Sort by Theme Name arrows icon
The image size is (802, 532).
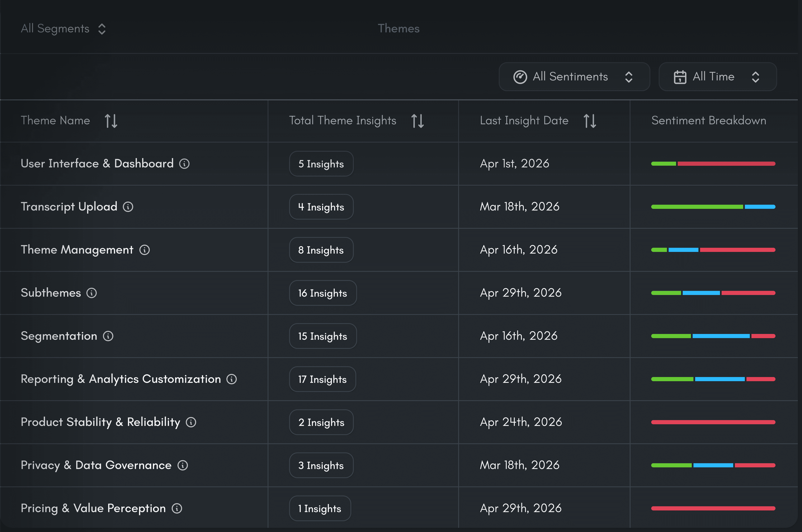[x=111, y=121]
